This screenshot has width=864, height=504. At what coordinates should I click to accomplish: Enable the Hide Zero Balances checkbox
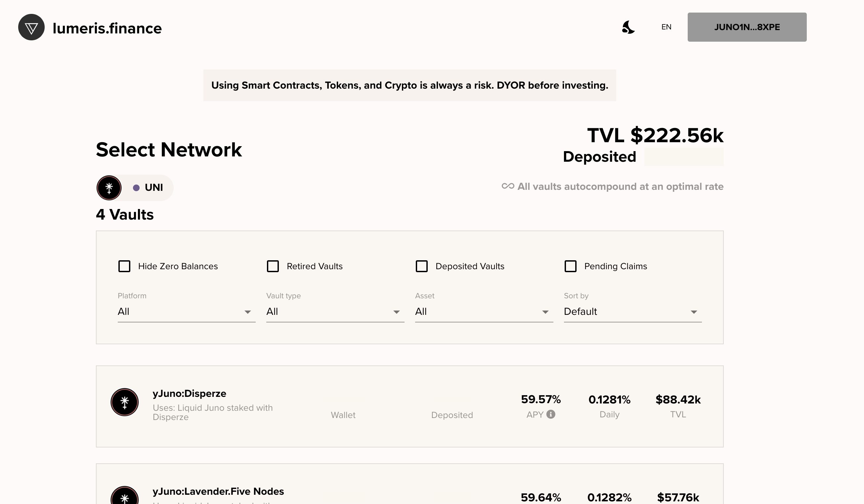(x=124, y=267)
